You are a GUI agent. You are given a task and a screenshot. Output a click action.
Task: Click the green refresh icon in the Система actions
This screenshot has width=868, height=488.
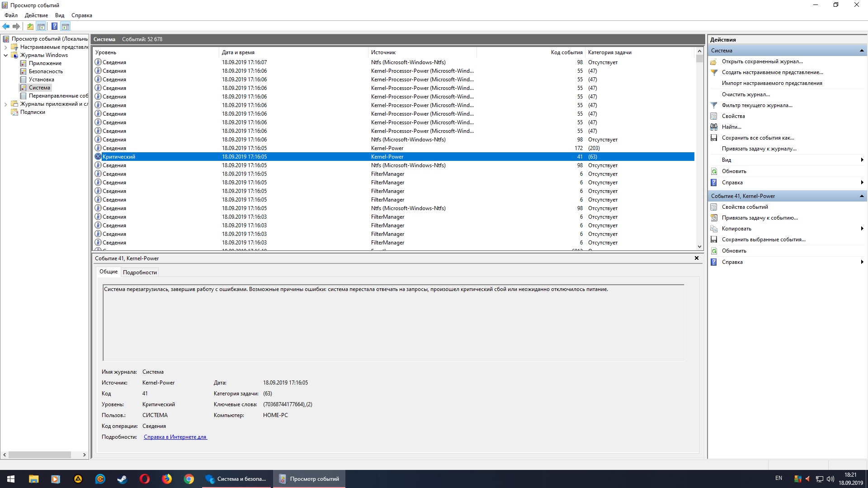pyautogui.click(x=714, y=171)
